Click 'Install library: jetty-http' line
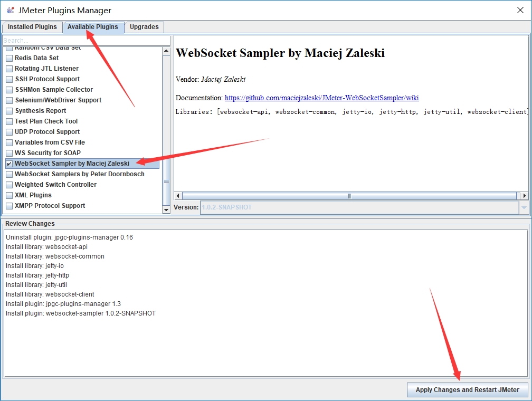This screenshot has width=532, height=401. pos(37,275)
